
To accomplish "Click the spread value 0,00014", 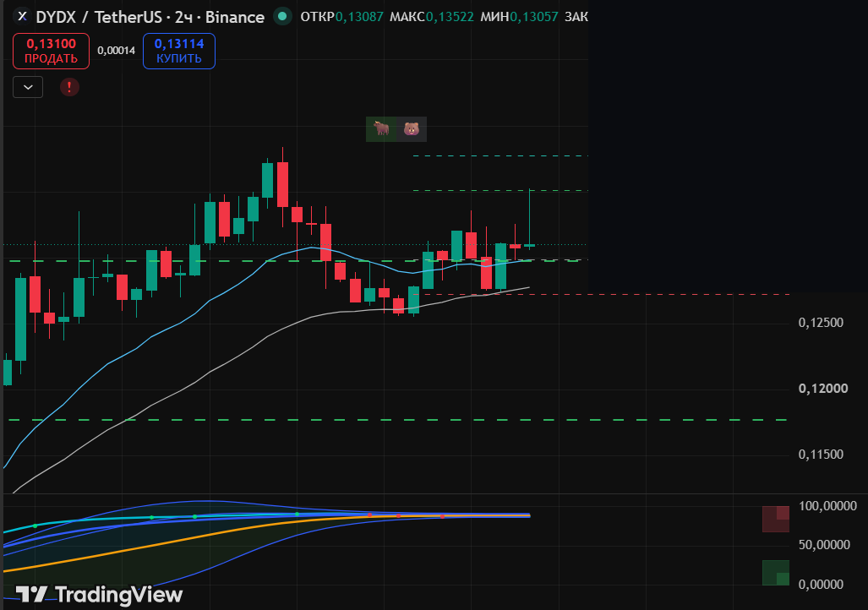I will (117, 51).
